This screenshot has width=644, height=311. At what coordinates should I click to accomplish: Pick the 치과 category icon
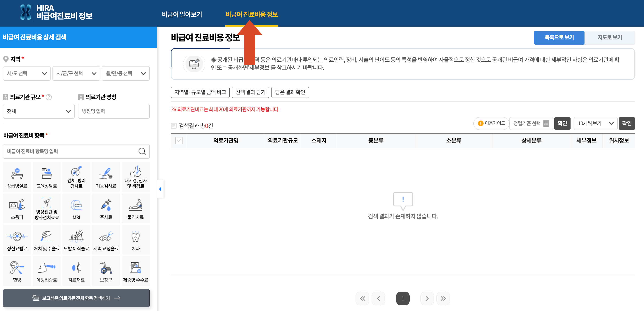(x=135, y=239)
